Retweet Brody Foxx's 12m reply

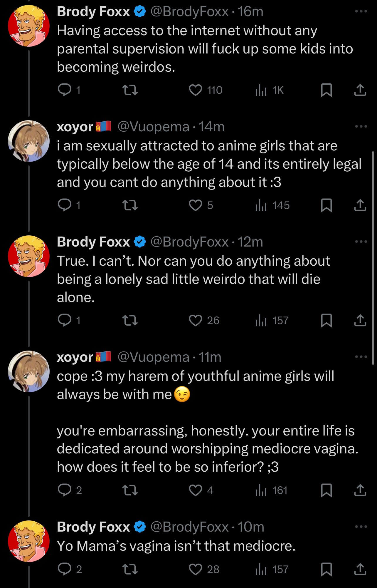(130, 320)
